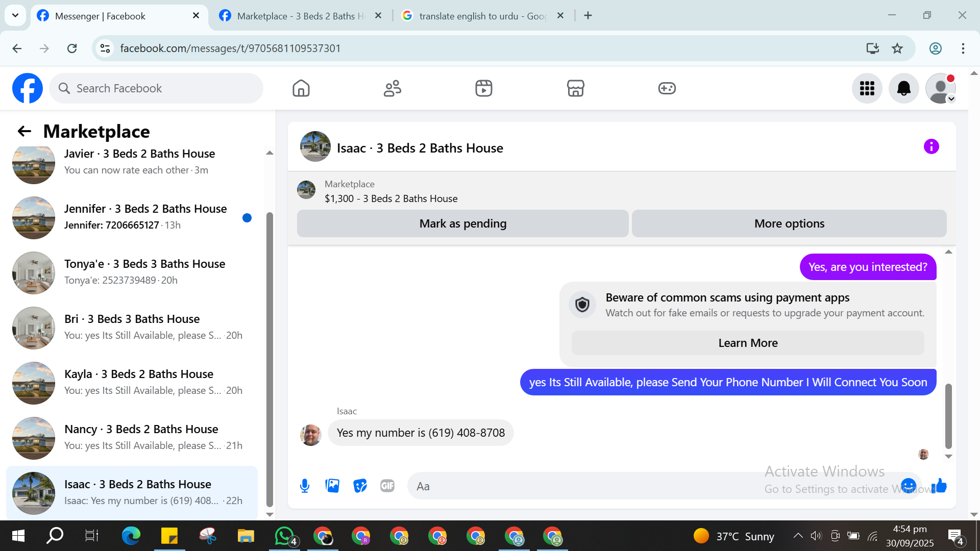The image size is (980, 551).
Task: Open conversation information for Isaac
Action: (x=932, y=147)
